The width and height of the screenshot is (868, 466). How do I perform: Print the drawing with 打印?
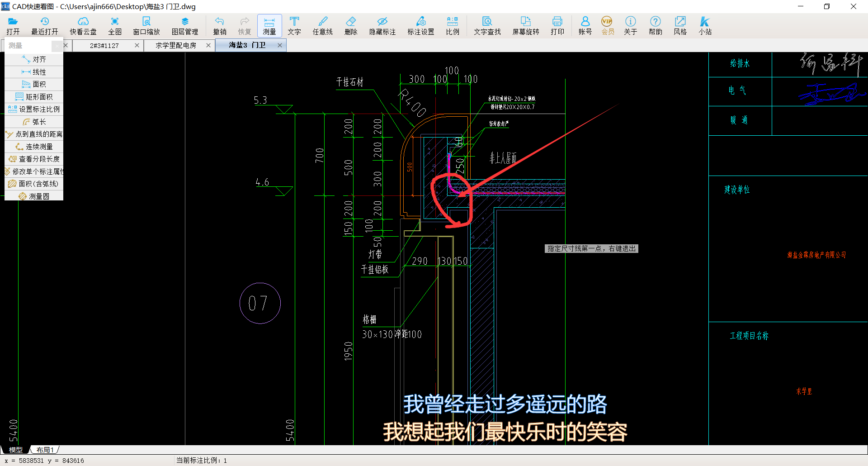click(x=557, y=26)
